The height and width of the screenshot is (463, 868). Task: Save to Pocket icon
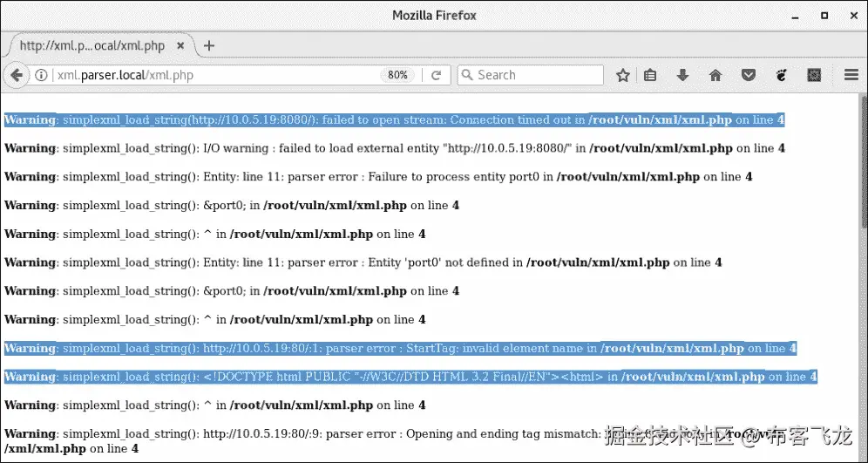tap(749, 75)
